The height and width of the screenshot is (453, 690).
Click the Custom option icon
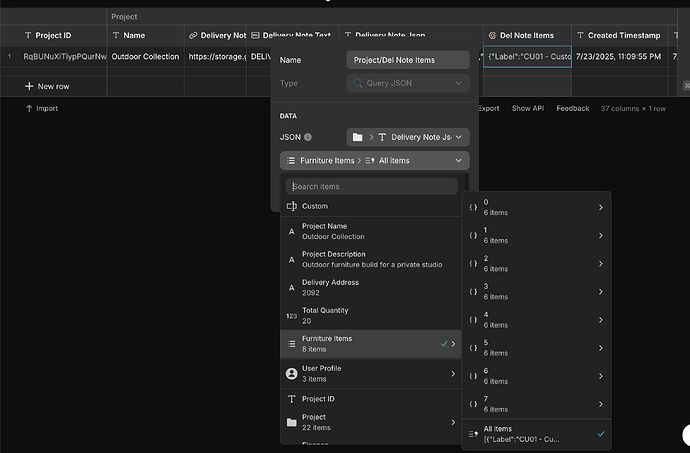pos(291,206)
